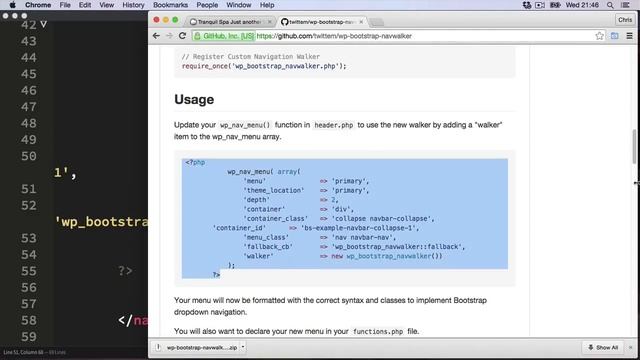Close the downloads bar
Viewport: 640px width, 360px height.
631,347
